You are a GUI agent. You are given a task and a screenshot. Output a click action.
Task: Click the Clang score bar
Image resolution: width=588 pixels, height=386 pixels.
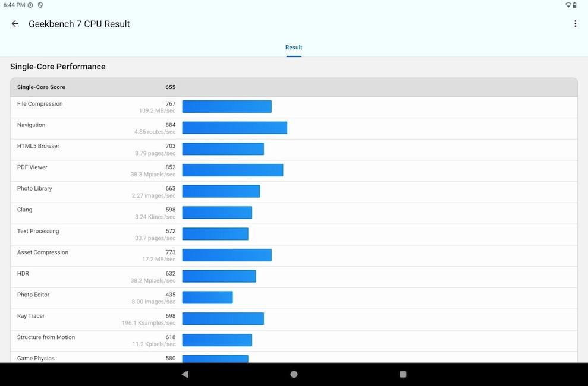217,213
